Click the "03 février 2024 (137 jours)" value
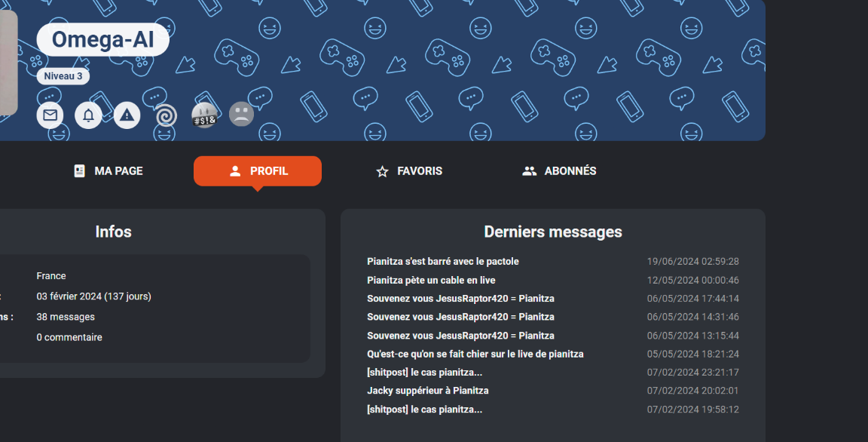The image size is (868, 442). point(93,296)
